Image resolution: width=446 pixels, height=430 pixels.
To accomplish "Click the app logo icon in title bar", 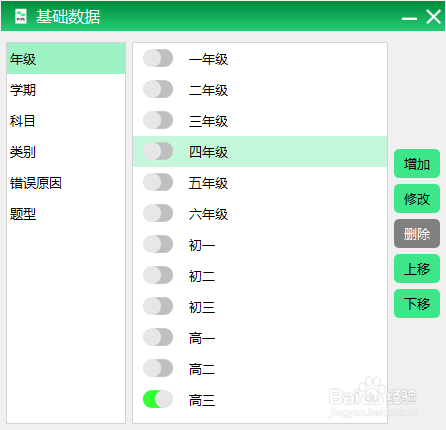I will [x=21, y=16].
